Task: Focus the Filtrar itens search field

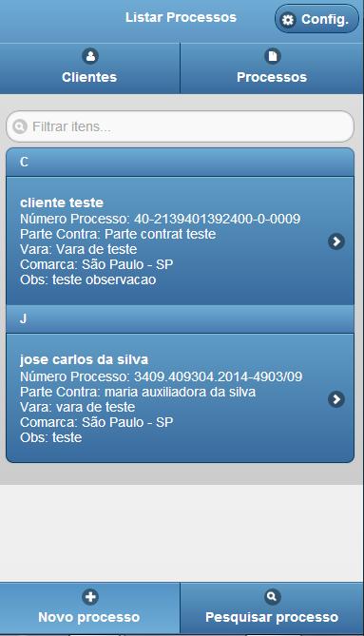Action: (180, 126)
